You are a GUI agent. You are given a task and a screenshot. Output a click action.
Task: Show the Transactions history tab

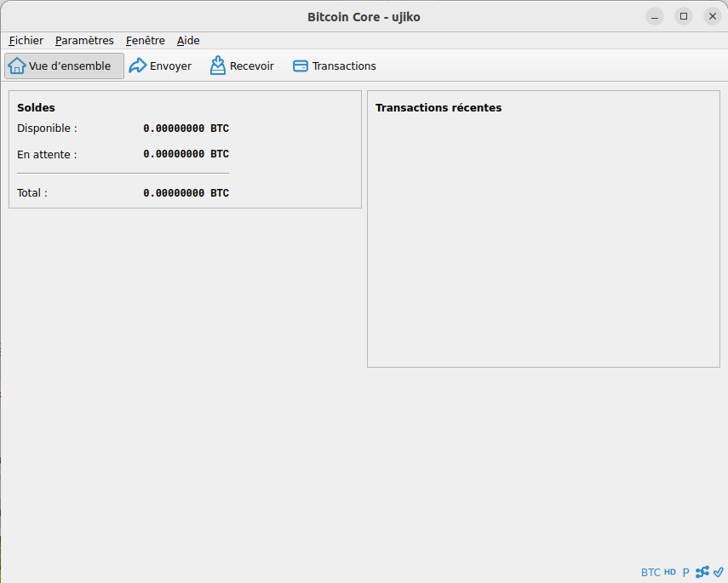[335, 66]
